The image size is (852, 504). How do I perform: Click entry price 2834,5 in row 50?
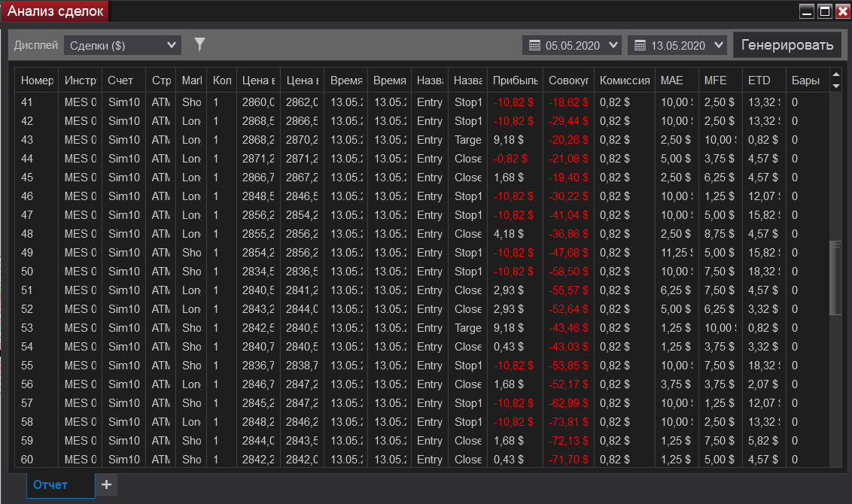tap(258, 272)
